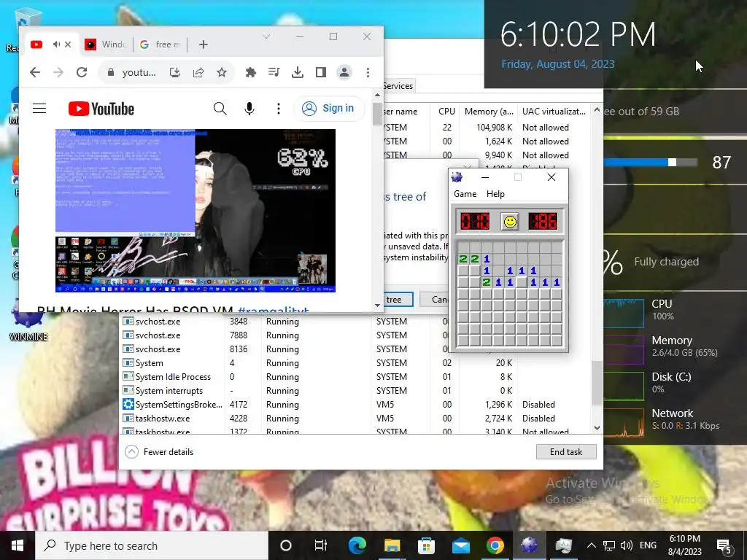Go to YouTube home via logo
The height and width of the screenshot is (560, 747).
pyautogui.click(x=101, y=109)
